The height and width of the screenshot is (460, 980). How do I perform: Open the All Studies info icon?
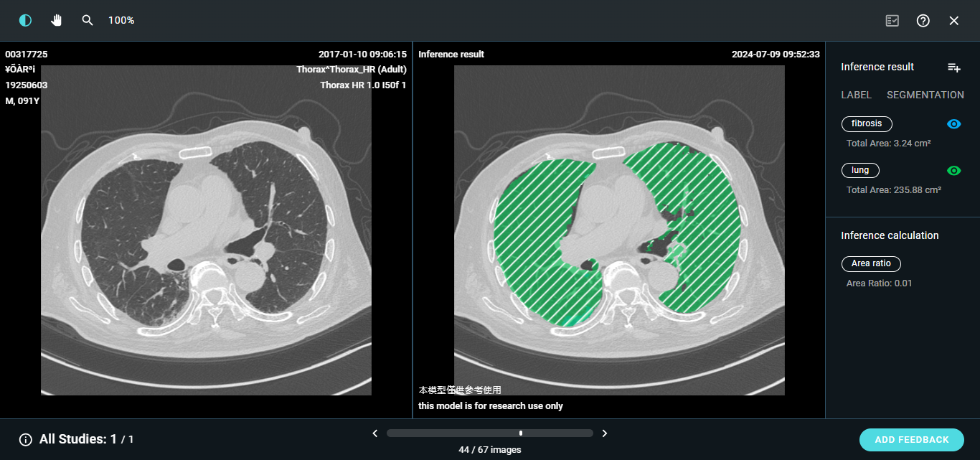coord(26,439)
